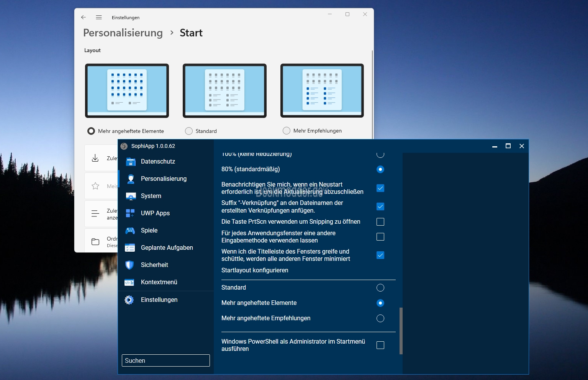This screenshot has height=380, width=588.
Task: Click Einstellungen window vertical scrollbar
Action: click(x=372, y=94)
